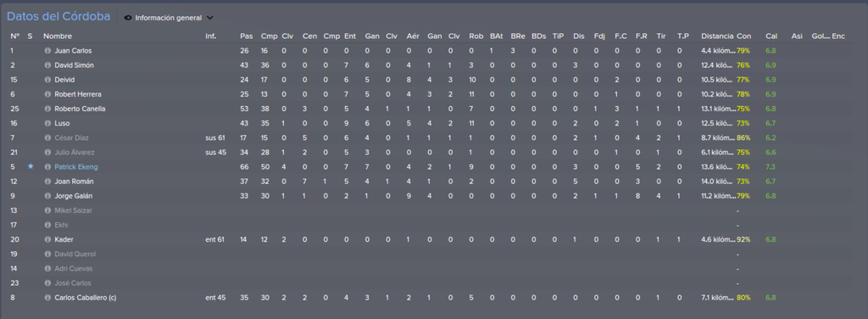Click the info icon beside David Simón
868x319 pixels.
47,65
